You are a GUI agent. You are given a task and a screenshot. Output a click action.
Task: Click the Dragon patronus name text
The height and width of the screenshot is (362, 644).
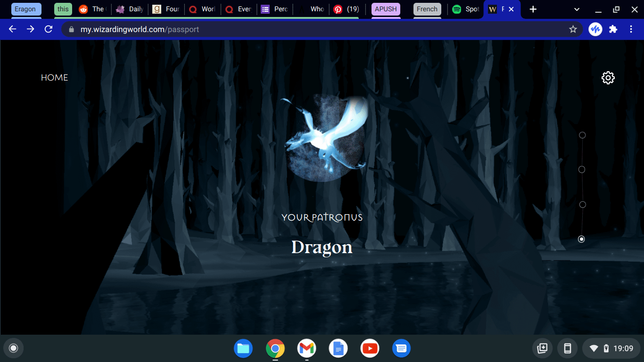[322, 247]
